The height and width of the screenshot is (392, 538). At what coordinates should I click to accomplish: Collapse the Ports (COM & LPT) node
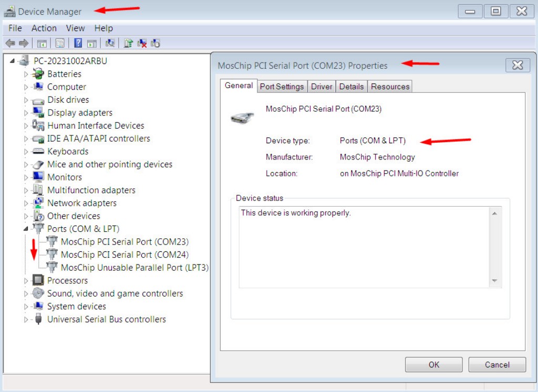(26, 229)
